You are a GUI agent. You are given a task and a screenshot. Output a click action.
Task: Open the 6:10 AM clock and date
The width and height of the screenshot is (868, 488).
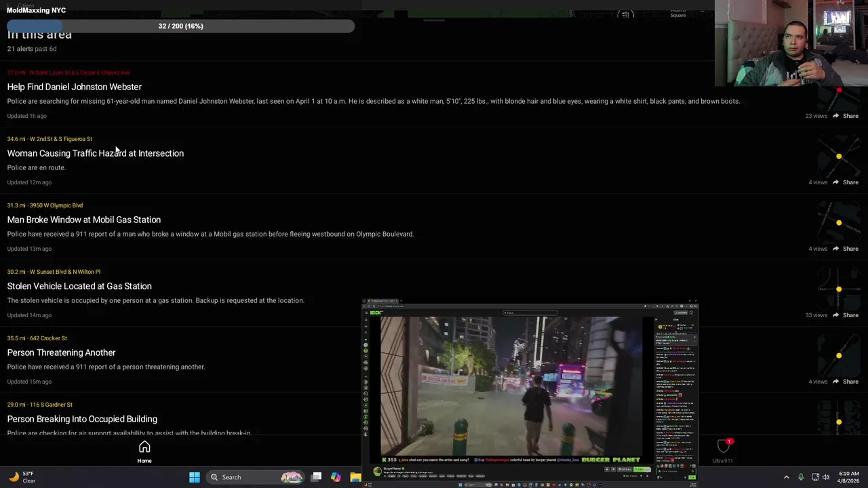[x=849, y=477]
